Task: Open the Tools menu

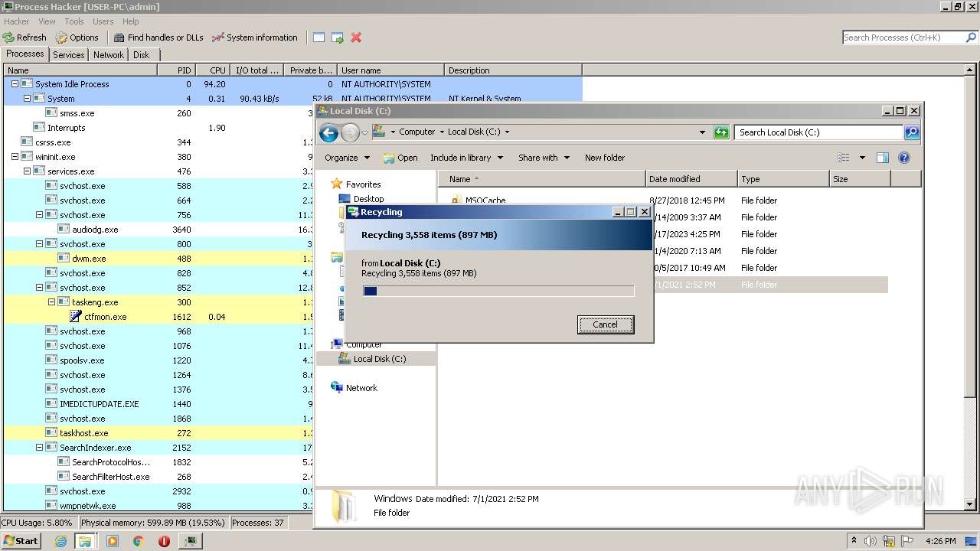Action: [74, 21]
